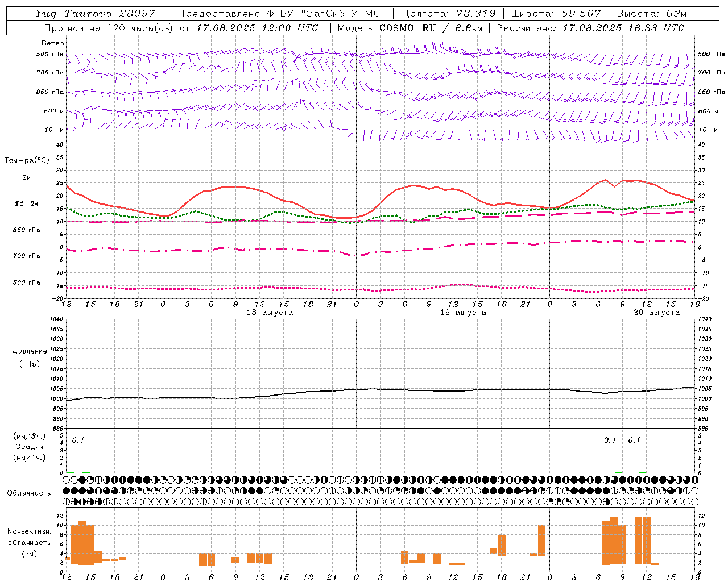Click the Тем-ра(°C) axis label
The width and height of the screenshot is (728, 582).
point(27,161)
